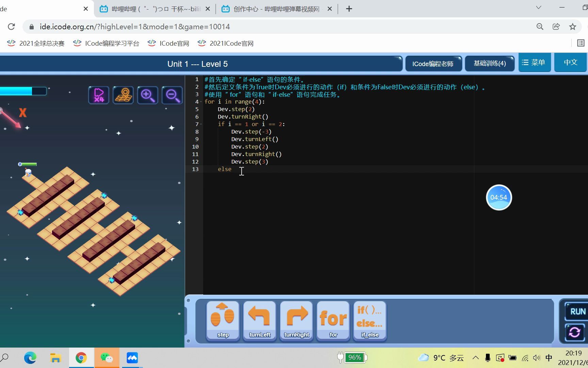Image resolution: width=588 pixels, height=368 pixels.
Task: Zoom in on the game scene
Action: coord(147,95)
